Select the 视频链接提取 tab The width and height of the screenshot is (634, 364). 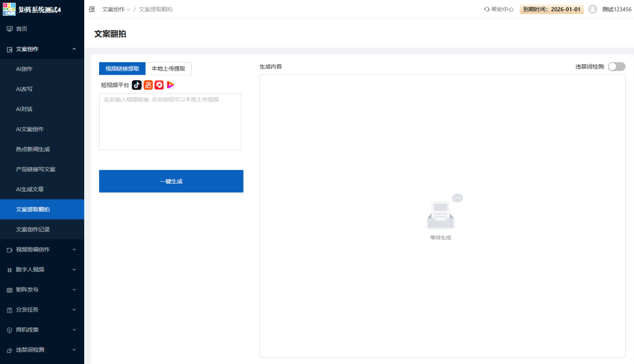click(122, 69)
